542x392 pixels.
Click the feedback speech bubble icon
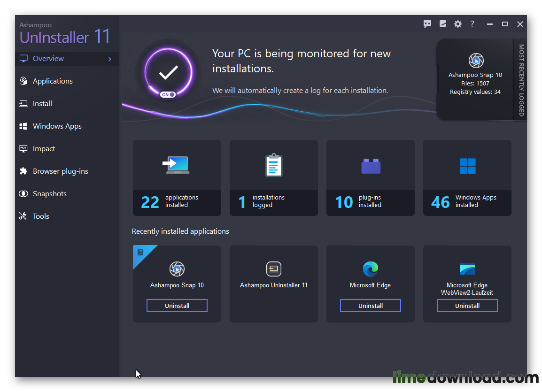click(427, 24)
